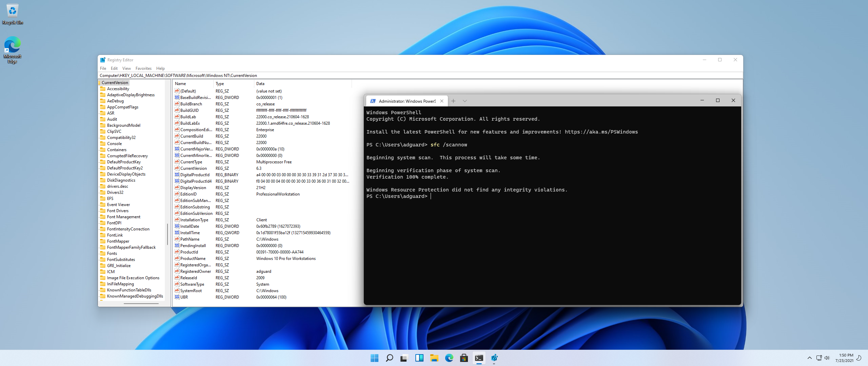The height and width of the screenshot is (366, 868).
Task: Click the sfc /scannow command text
Action: pyautogui.click(x=449, y=145)
